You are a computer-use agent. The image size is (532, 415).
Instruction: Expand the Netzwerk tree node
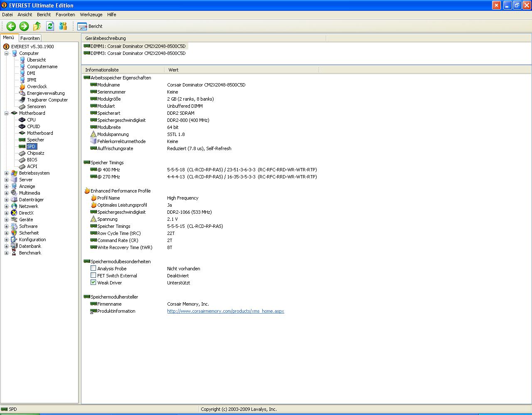tap(7, 206)
